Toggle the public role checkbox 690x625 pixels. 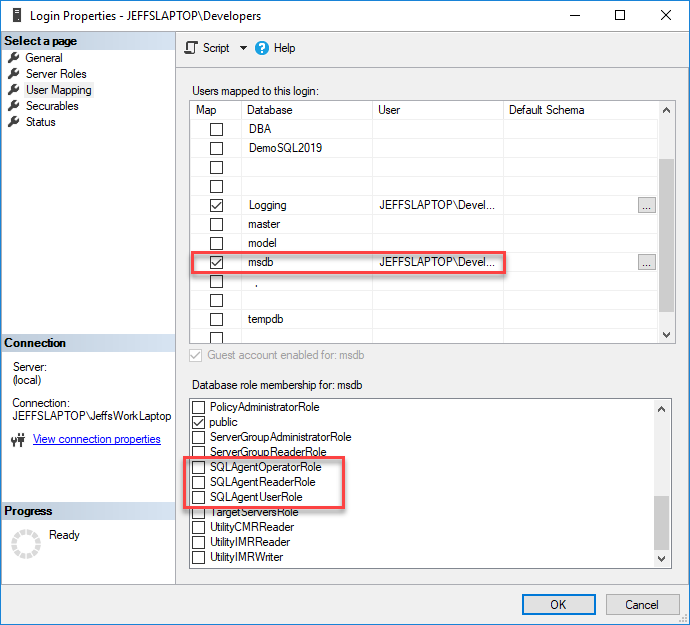[x=198, y=422]
